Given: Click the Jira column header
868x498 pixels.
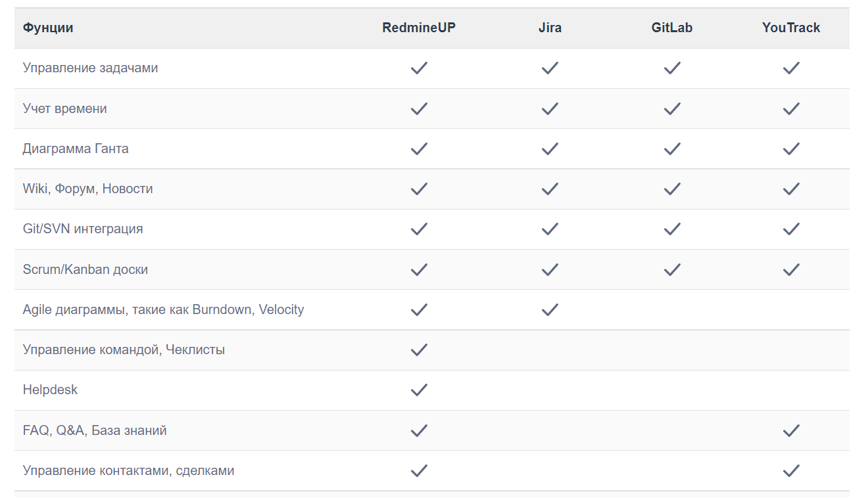Looking at the screenshot, I should [x=550, y=28].
